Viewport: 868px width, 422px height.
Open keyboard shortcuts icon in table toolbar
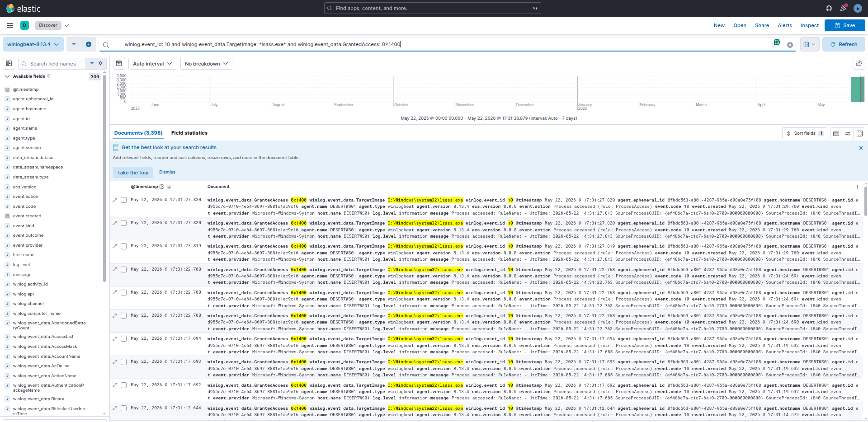click(x=836, y=133)
